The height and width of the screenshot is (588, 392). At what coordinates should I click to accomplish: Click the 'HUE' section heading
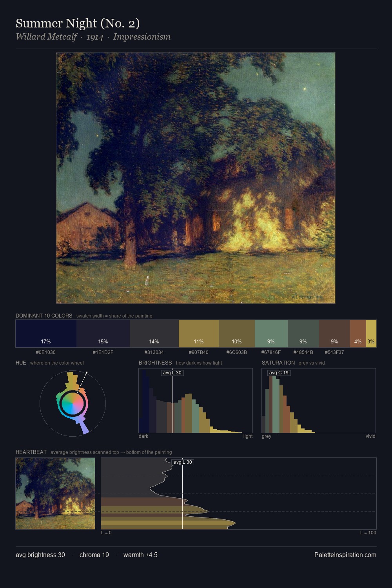tap(21, 363)
